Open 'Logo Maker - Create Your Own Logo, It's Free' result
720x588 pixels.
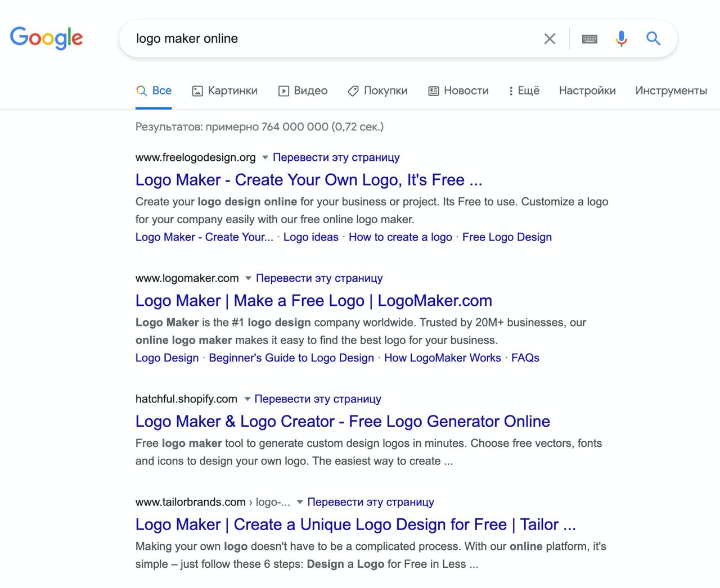[x=309, y=180]
